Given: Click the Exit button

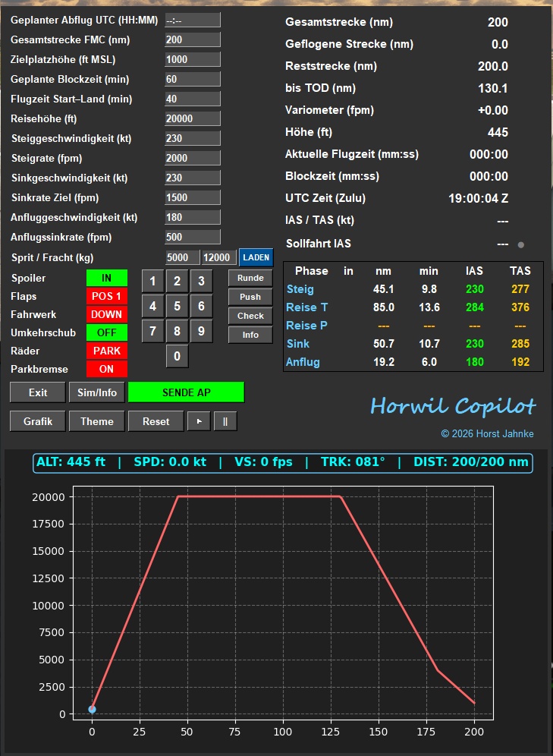Looking at the screenshot, I should coord(38,392).
